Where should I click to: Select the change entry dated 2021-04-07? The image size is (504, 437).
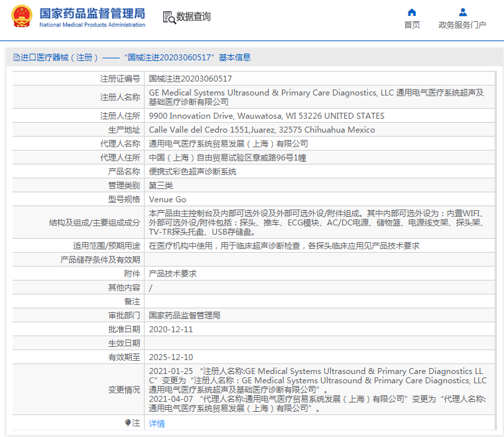(x=318, y=404)
